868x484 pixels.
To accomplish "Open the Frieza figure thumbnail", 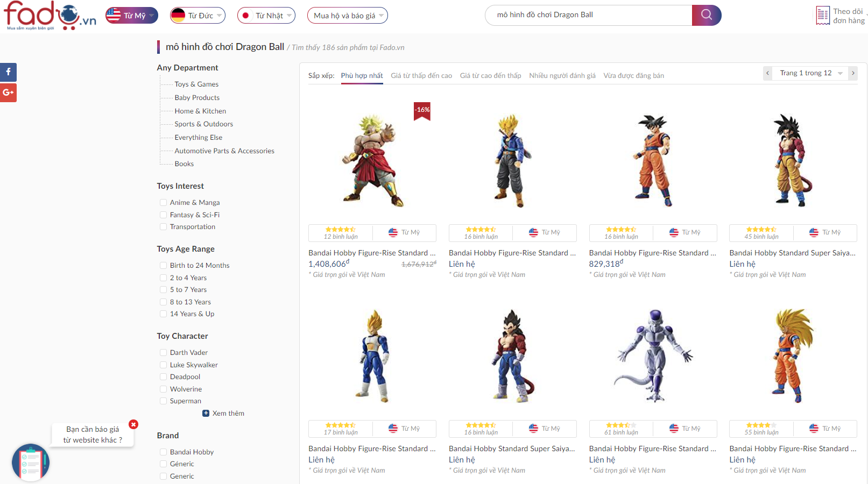I will [x=653, y=356].
